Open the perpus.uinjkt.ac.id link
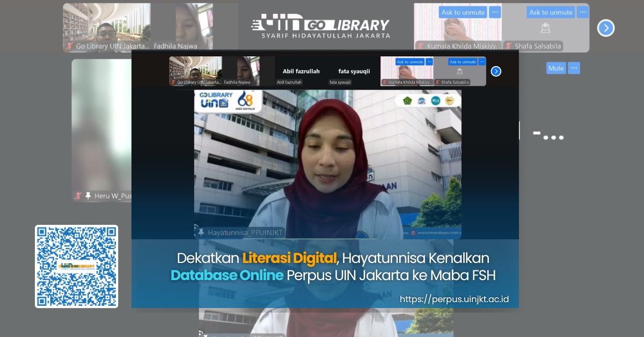 click(454, 299)
